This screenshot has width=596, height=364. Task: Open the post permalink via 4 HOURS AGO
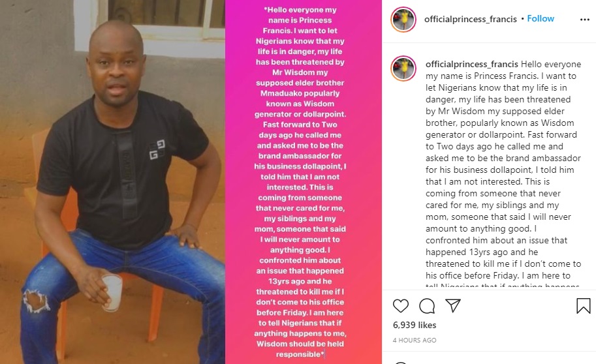tap(415, 340)
